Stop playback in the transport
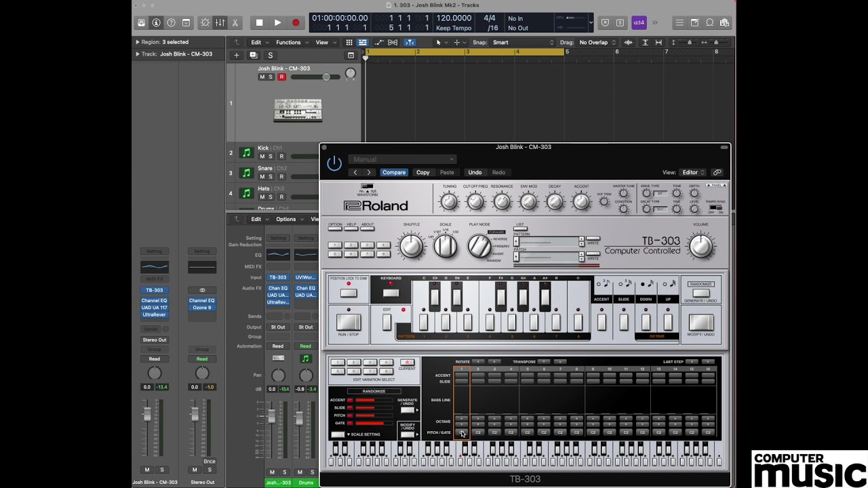The image size is (868, 488). [x=259, y=22]
